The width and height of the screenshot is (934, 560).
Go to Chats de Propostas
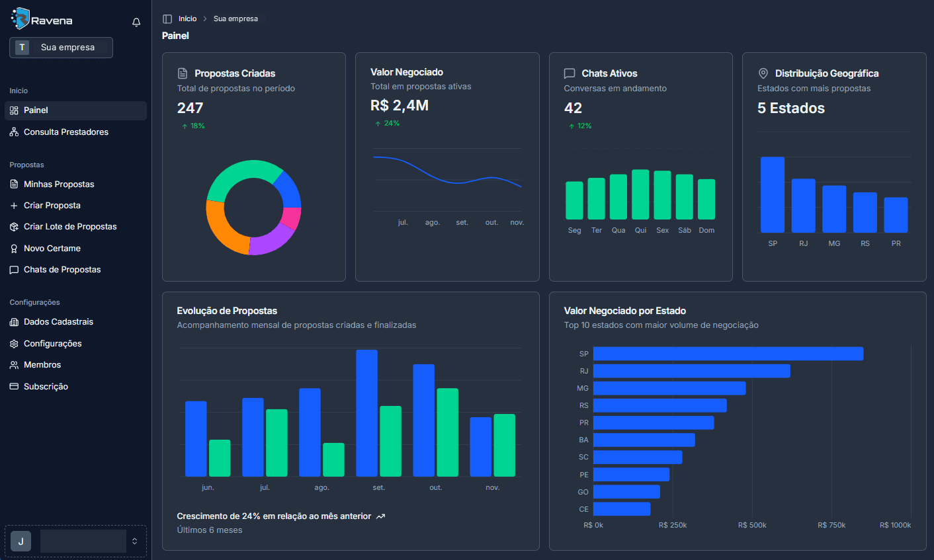click(x=62, y=270)
